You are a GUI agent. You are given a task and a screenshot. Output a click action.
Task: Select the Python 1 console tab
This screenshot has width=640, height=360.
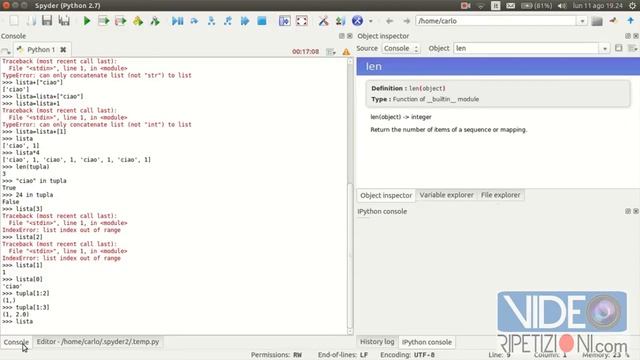coord(41,49)
